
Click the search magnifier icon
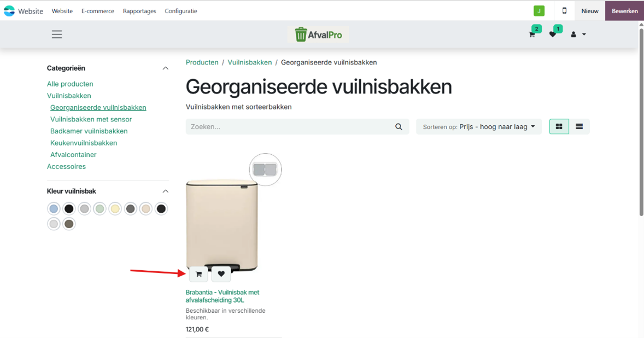pos(399,127)
